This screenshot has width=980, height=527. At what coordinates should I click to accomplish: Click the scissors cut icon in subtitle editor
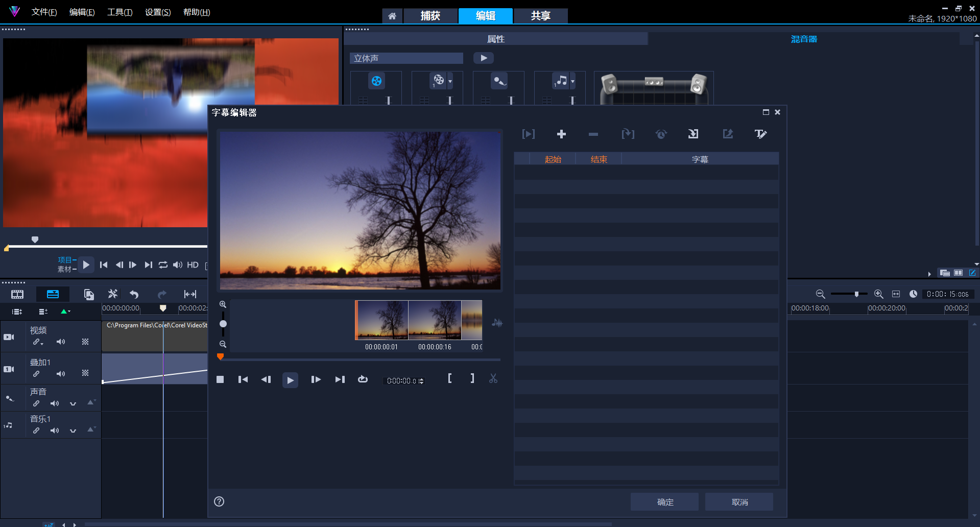tap(493, 378)
